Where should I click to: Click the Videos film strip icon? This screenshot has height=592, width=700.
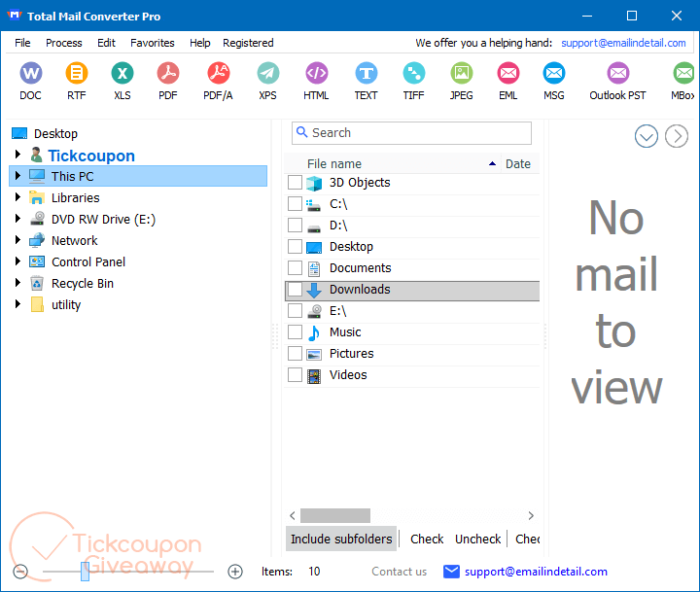coord(314,376)
